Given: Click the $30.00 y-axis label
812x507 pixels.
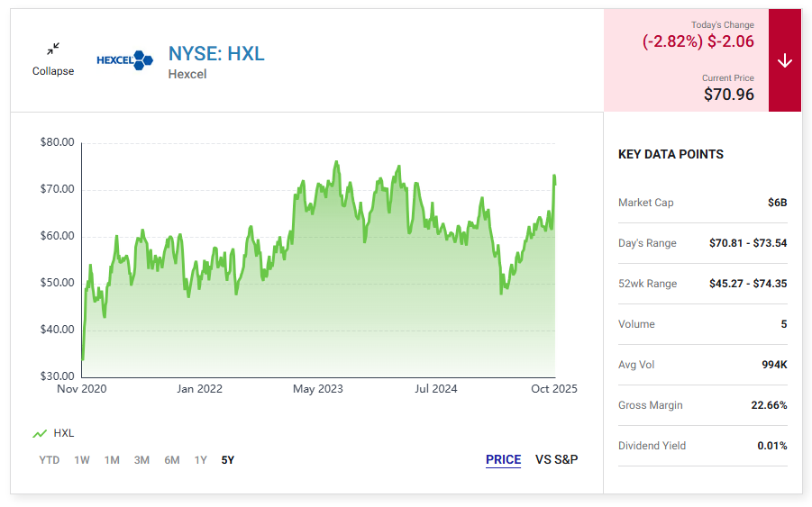Looking at the screenshot, I should tap(58, 376).
